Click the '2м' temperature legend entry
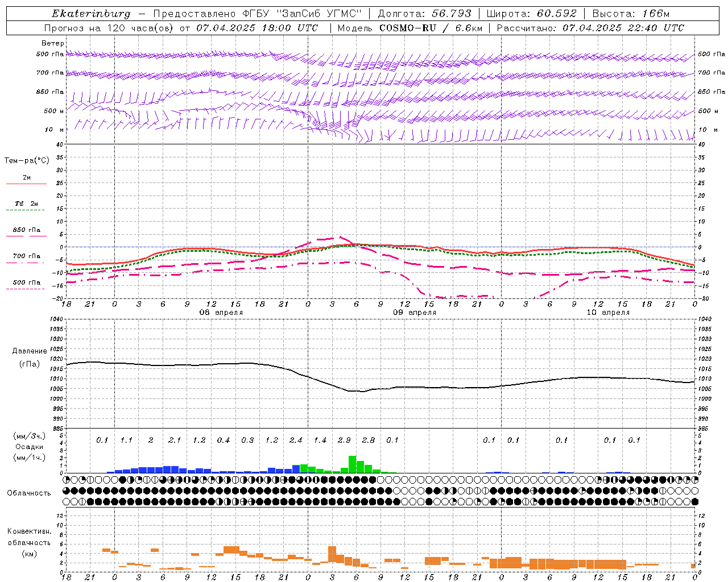Viewport: 728px width, 582px height. tap(27, 177)
